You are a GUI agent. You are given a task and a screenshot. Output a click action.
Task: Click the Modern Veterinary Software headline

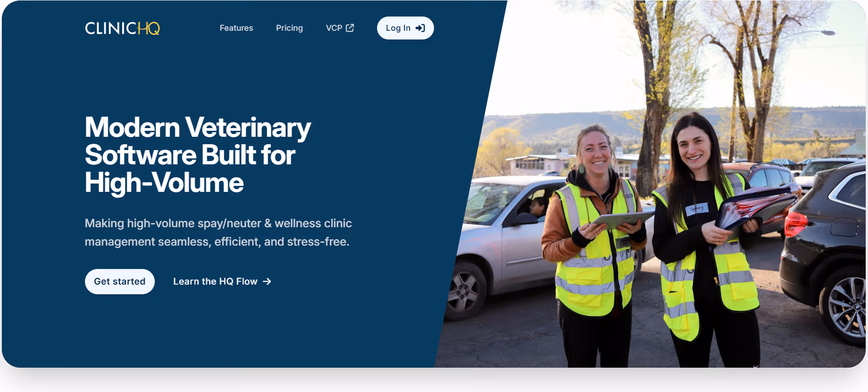point(197,155)
